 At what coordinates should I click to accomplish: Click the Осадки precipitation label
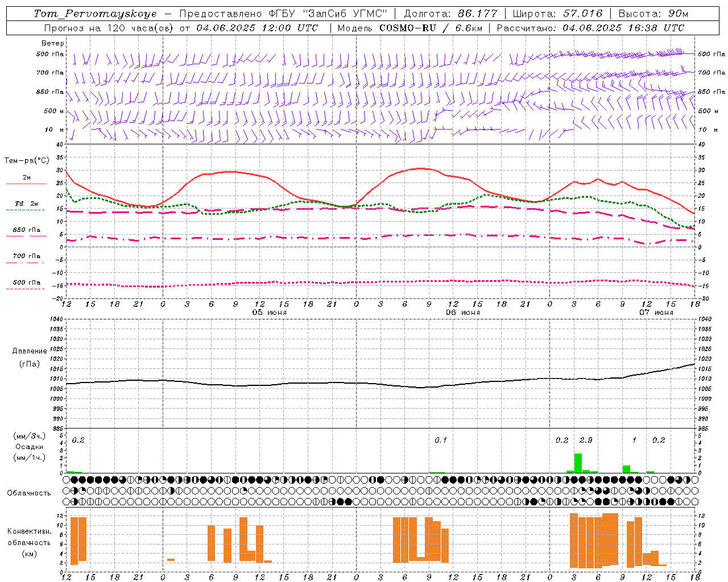[30, 447]
